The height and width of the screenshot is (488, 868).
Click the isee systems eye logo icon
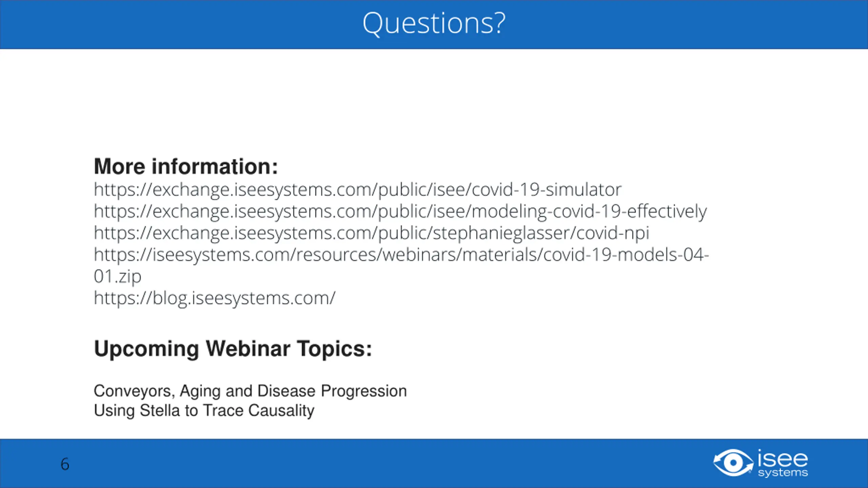click(733, 463)
